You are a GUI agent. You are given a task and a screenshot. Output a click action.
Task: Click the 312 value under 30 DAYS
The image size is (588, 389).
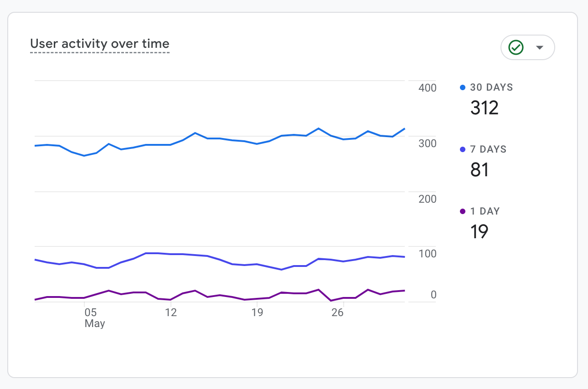(x=485, y=108)
